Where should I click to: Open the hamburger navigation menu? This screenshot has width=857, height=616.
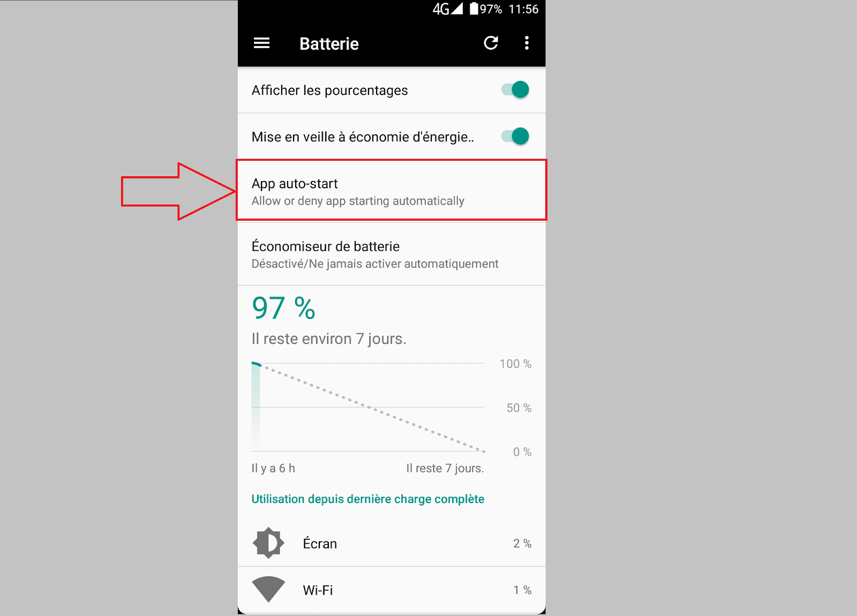tap(261, 43)
